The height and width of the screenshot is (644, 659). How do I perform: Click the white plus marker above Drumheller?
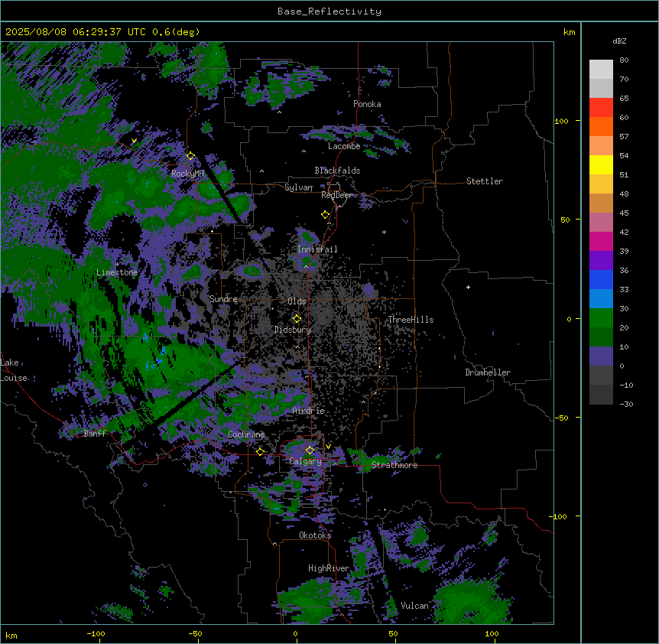coord(468,287)
